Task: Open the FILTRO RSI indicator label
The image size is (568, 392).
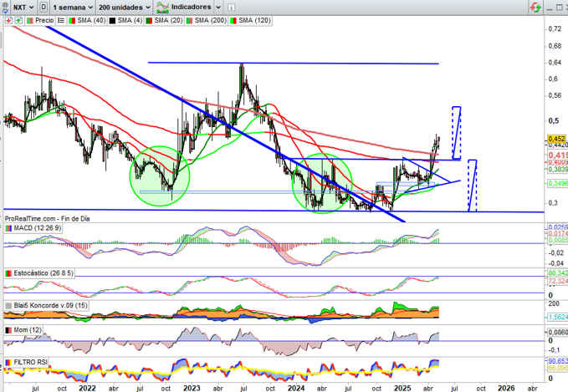Action: 30,362
